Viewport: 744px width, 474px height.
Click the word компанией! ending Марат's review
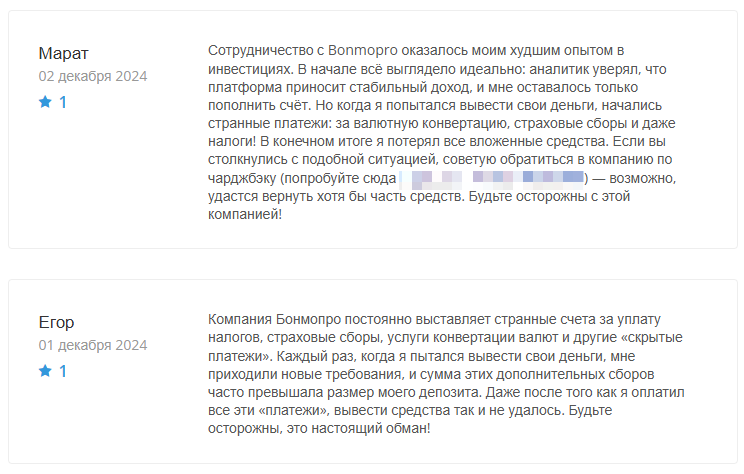point(245,215)
